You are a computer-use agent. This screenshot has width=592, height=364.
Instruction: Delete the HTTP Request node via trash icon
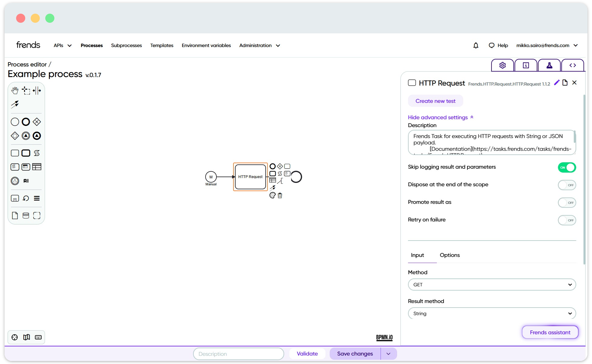pyautogui.click(x=280, y=196)
